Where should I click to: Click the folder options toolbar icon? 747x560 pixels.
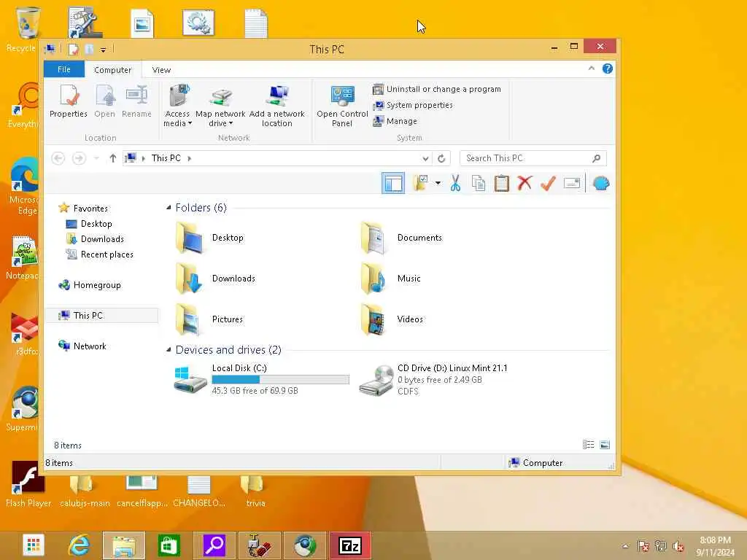click(420, 183)
